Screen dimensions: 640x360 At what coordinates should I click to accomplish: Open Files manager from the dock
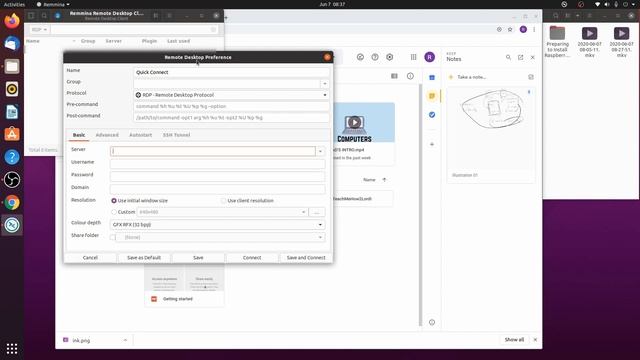[x=12, y=66]
